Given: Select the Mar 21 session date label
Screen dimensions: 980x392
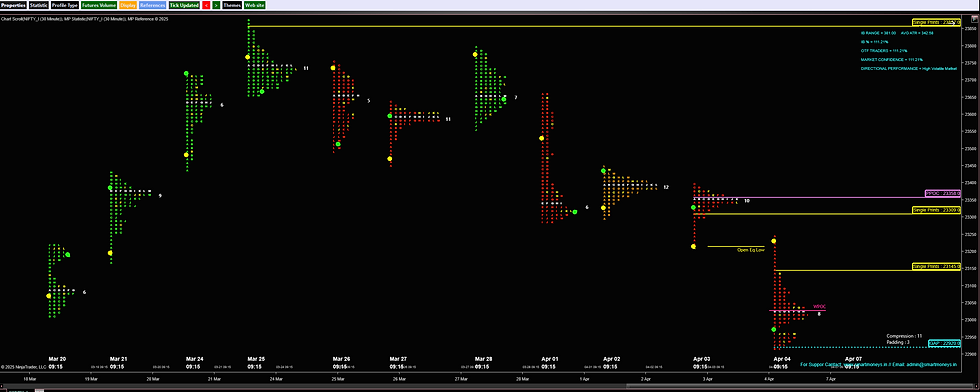Looking at the screenshot, I should pos(118,359).
